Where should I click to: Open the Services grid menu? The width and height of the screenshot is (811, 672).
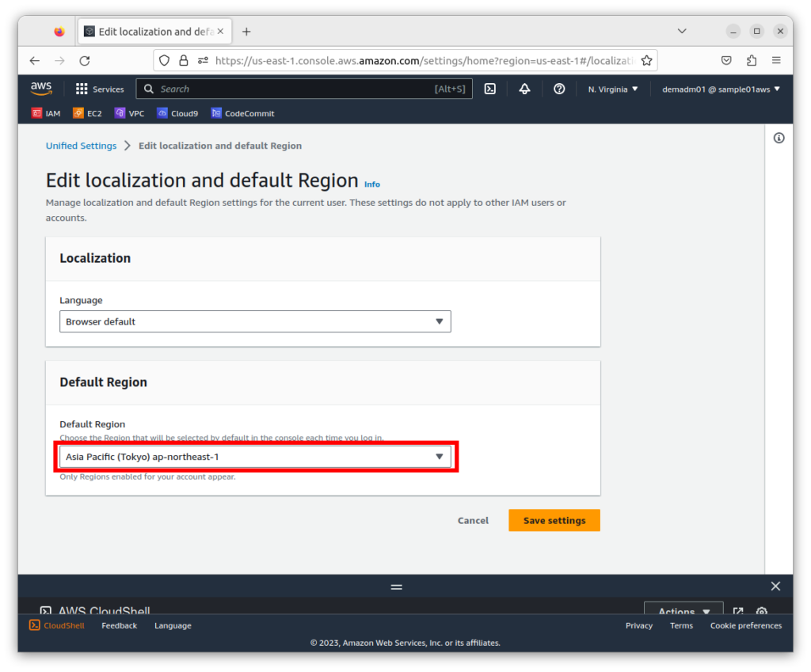100,89
